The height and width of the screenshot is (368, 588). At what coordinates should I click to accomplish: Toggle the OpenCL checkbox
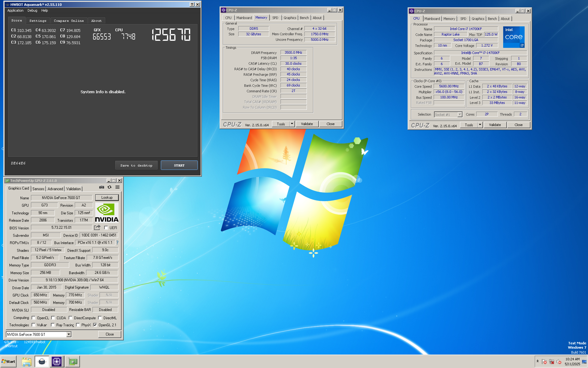(34, 318)
